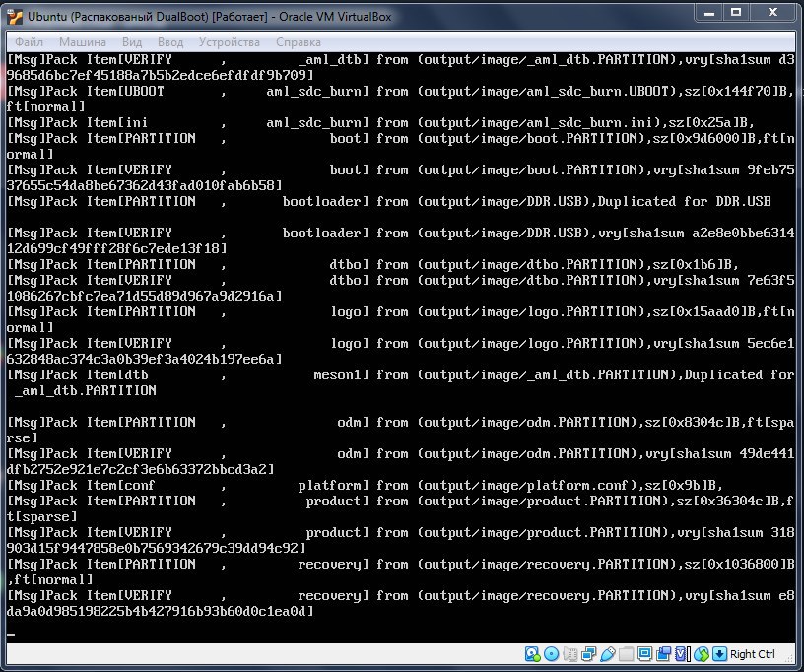The height and width of the screenshot is (672, 804).
Task: Click the size value sz[0x1b6]B
Action: click(x=693, y=264)
